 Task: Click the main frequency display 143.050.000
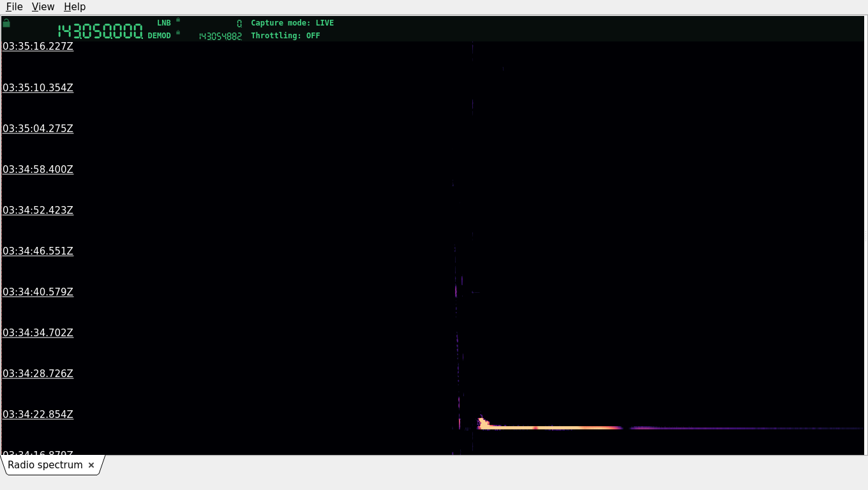100,31
